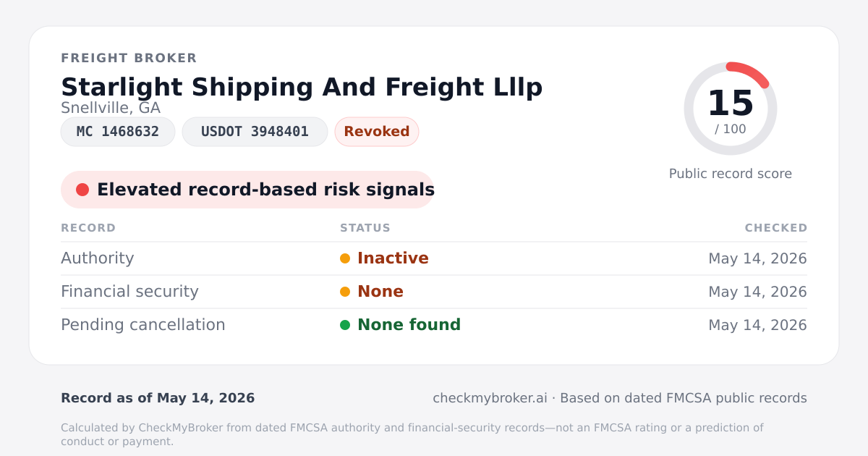
Task: Click the Pending cancellation checked date May 14, 2026
Action: (x=758, y=325)
